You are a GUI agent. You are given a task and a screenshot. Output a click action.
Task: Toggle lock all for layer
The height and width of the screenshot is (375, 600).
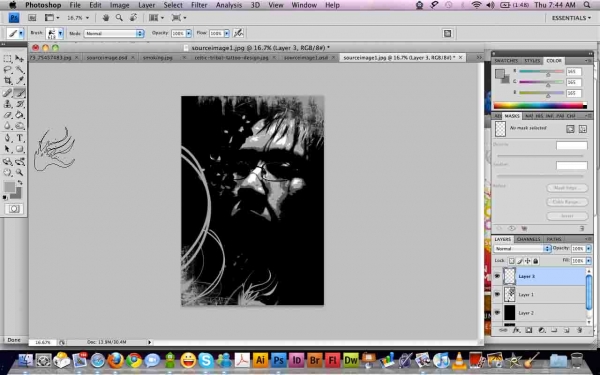click(x=536, y=261)
